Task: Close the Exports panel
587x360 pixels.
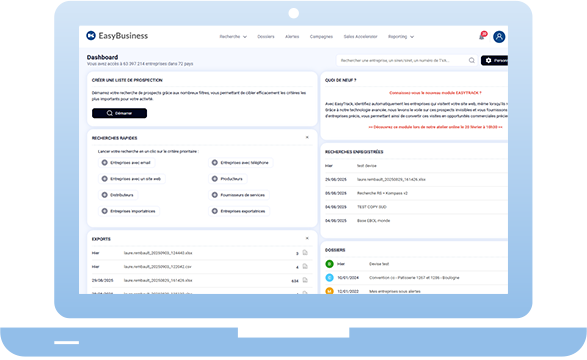Action: click(x=307, y=238)
